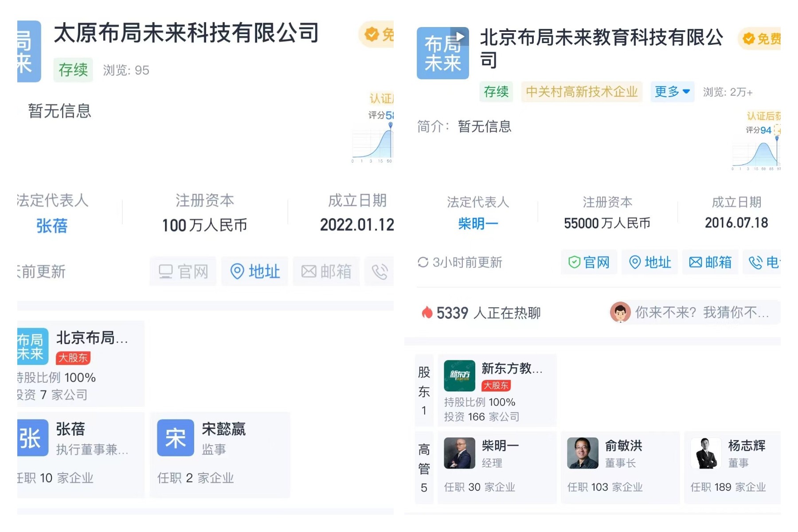Click the avatar next to 你来不来 chat prompt
This screenshot has height=532, width=798.
point(620,313)
